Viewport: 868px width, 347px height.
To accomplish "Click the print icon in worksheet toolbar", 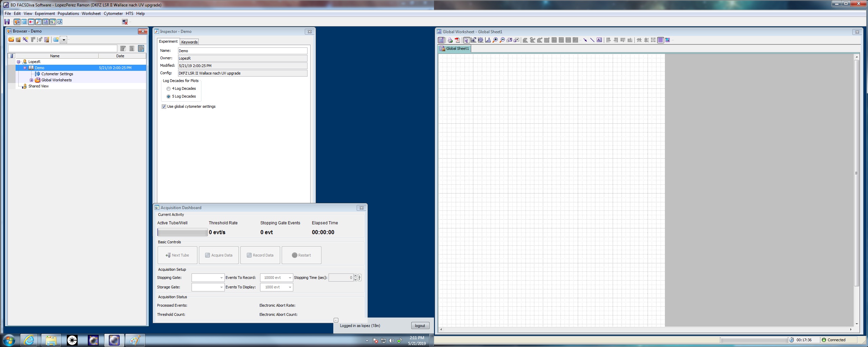I will coord(450,40).
